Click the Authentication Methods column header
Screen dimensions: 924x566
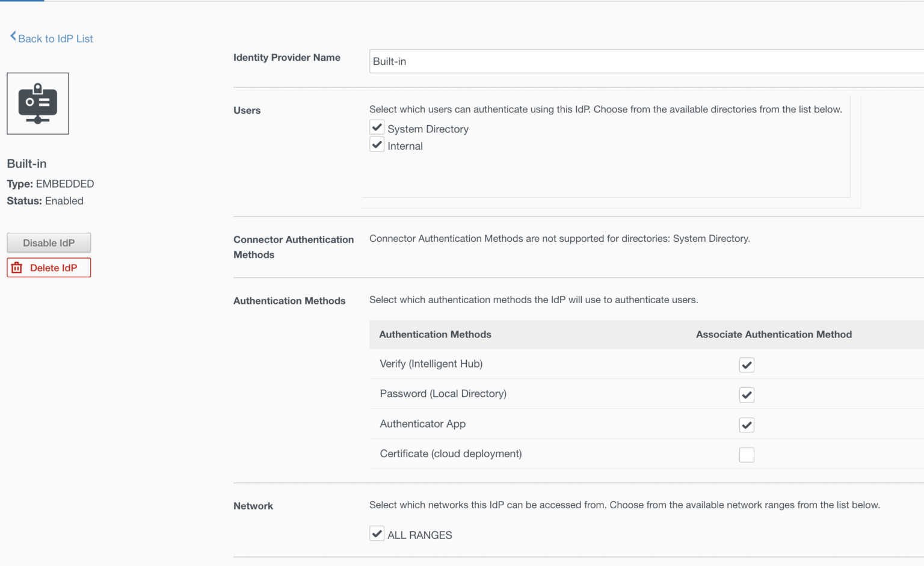pyautogui.click(x=435, y=334)
